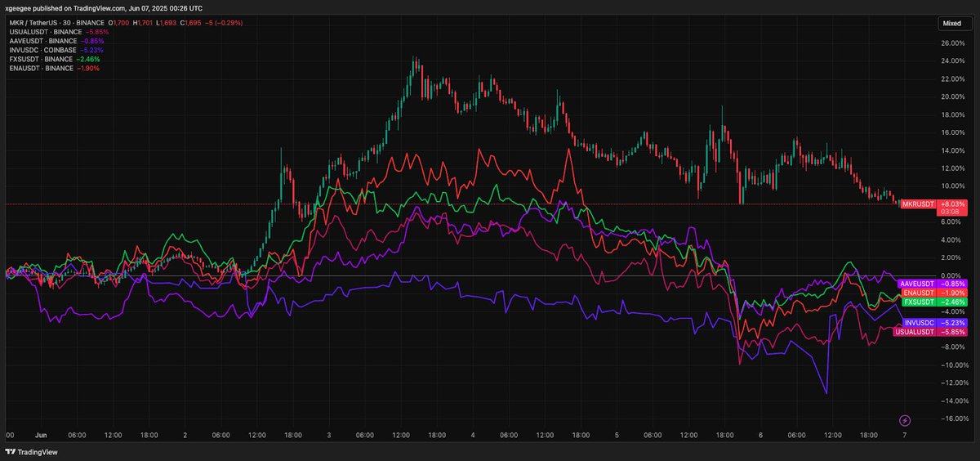Click the date label 3 on time axis
The image size is (980, 461).
(328, 436)
